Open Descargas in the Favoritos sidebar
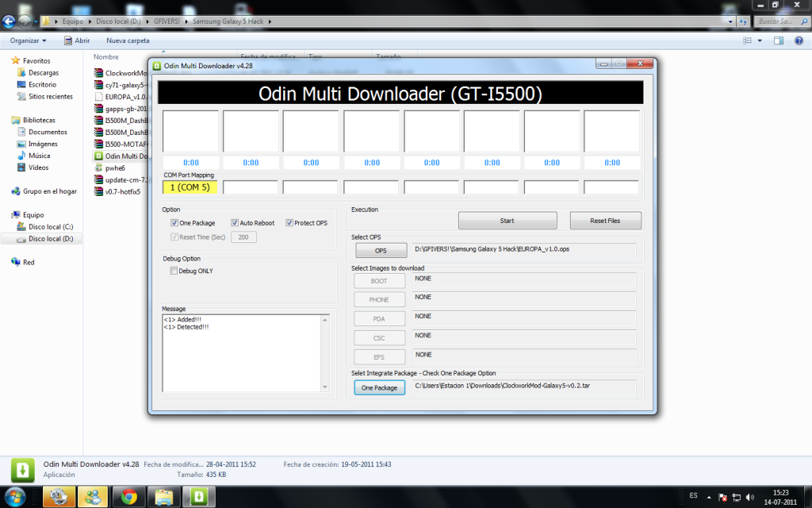 click(44, 72)
